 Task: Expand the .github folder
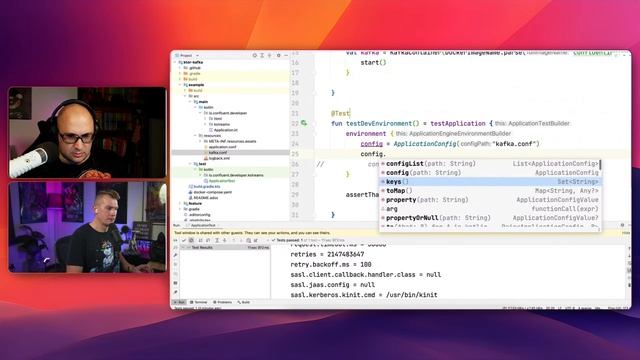180,68
